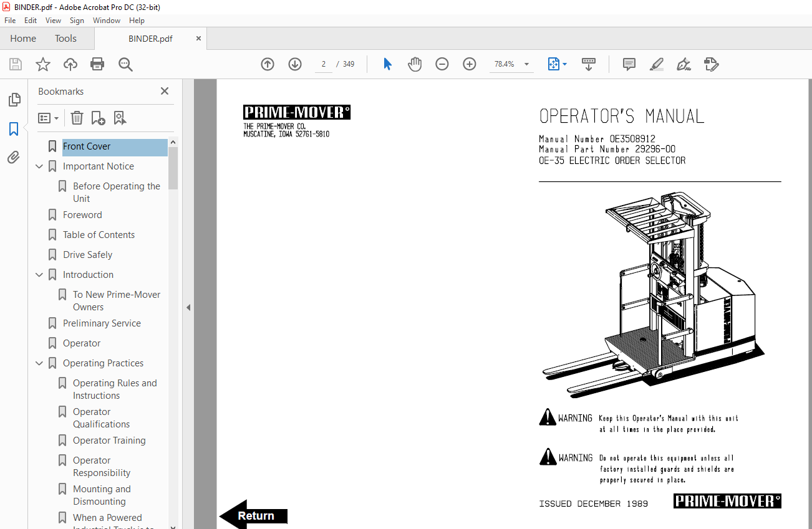Viewport: 812px width, 529px height.
Task: Switch to the Tools tab
Action: (x=65, y=39)
